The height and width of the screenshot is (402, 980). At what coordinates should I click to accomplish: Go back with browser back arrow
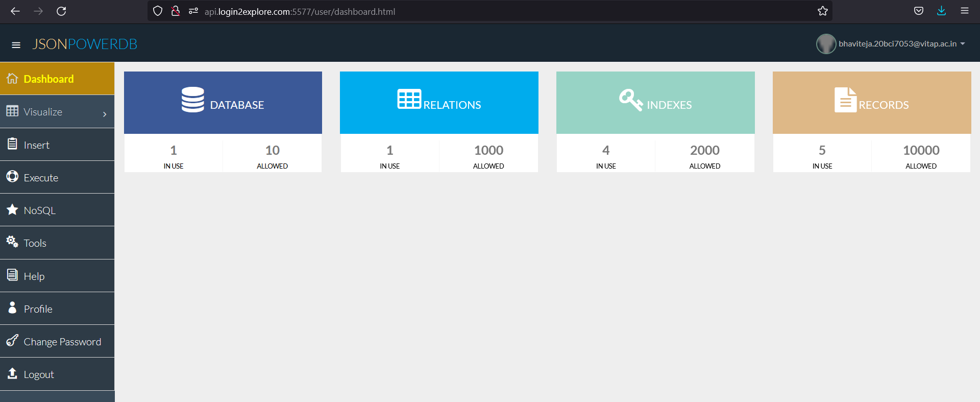coord(15,11)
